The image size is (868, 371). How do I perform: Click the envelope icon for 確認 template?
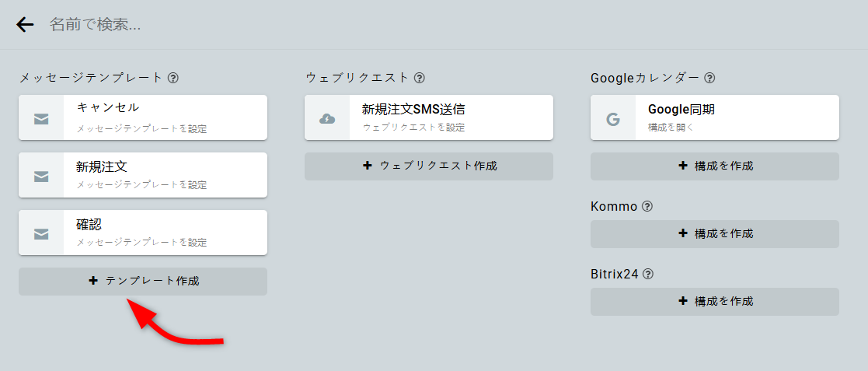pos(41,233)
